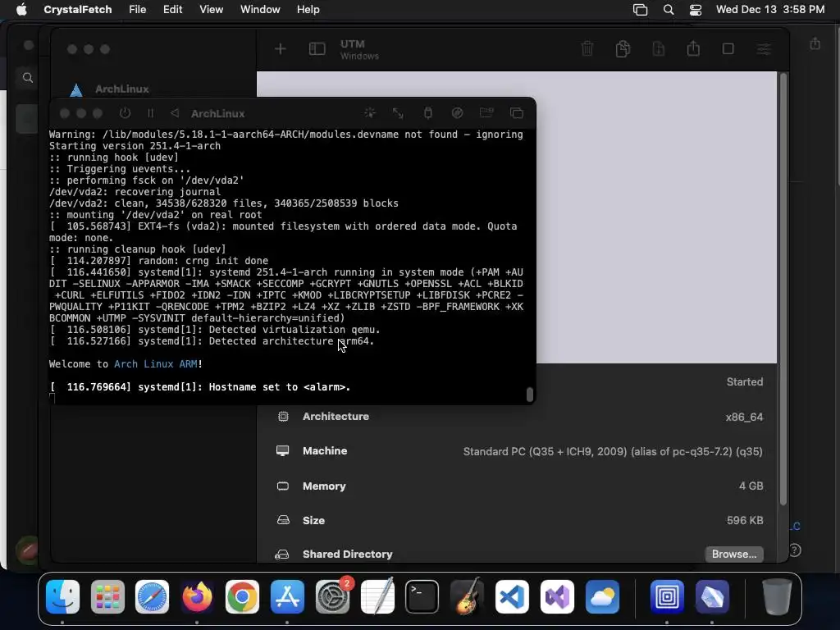Screen dimensions: 840x630
Task: Open the View menu
Action: (211, 10)
